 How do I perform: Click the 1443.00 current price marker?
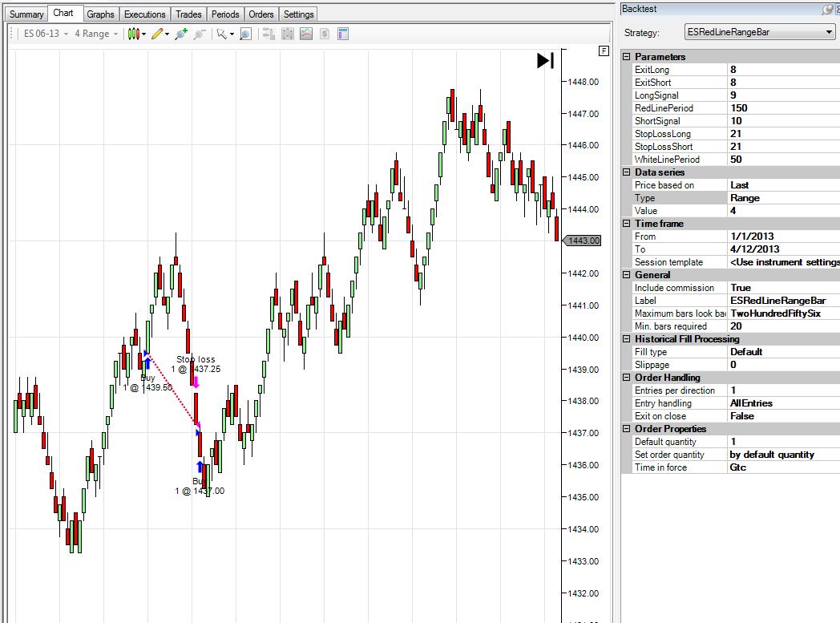point(581,241)
